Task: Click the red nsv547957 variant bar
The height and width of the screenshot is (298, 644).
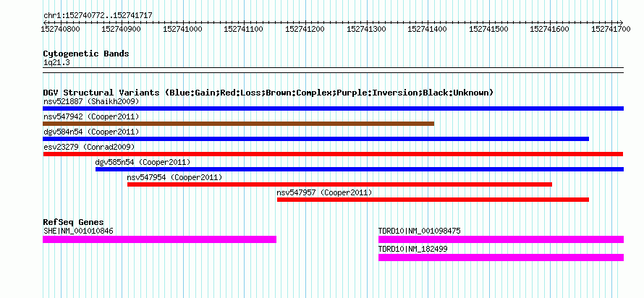Action: pyautogui.click(x=433, y=200)
